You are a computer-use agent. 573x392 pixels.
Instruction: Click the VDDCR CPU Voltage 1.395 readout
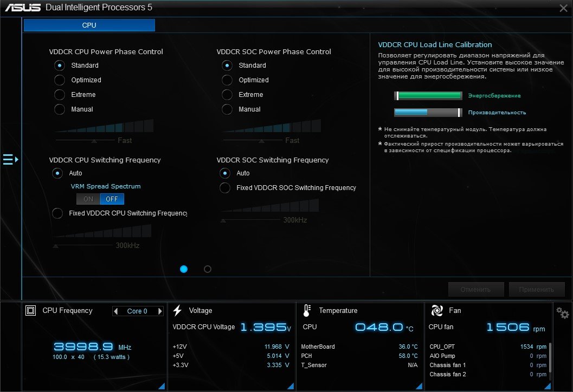click(265, 327)
